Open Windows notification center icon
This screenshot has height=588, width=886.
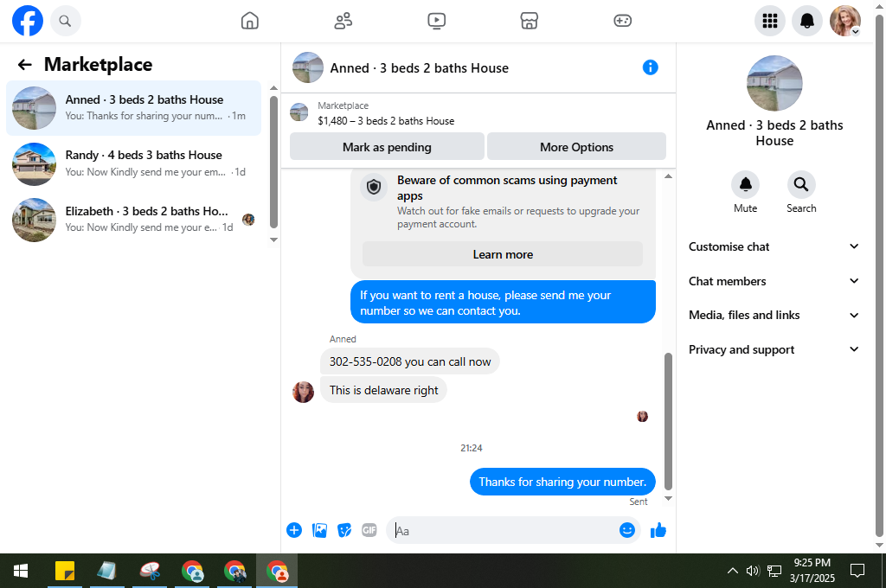(857, 571)
